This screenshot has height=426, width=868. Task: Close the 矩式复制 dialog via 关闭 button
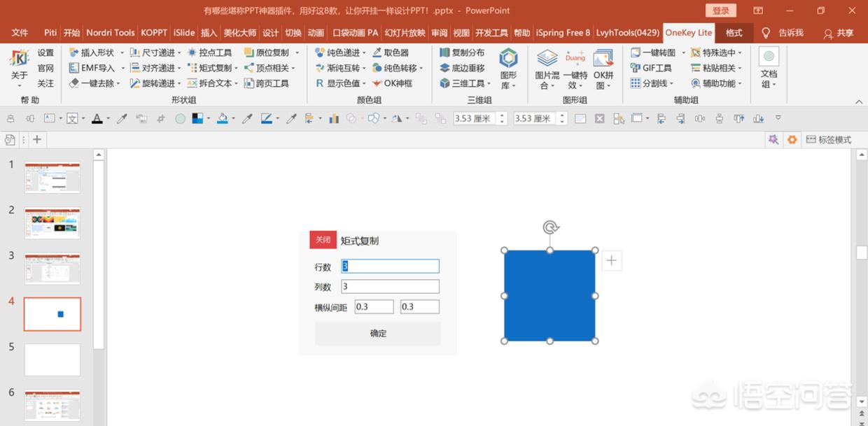tap(323, 239)
